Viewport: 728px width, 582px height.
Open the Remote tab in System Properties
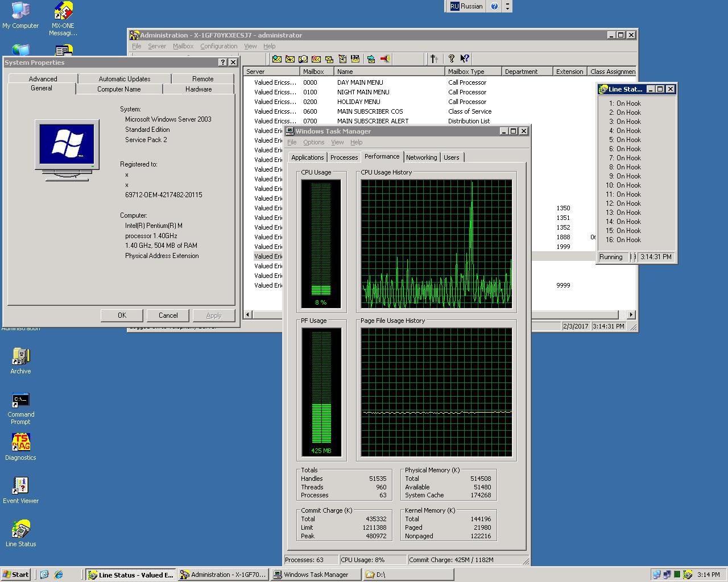[203, 79]
